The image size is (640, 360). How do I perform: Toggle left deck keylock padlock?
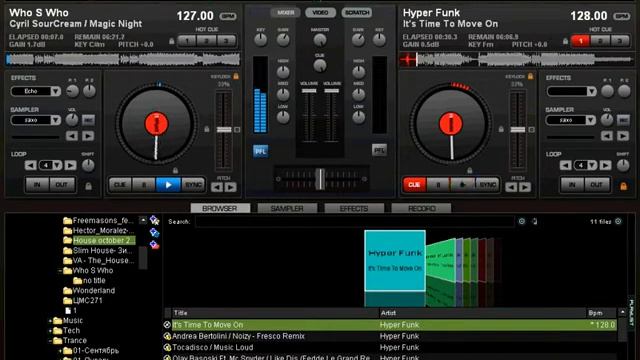point(236,76)
